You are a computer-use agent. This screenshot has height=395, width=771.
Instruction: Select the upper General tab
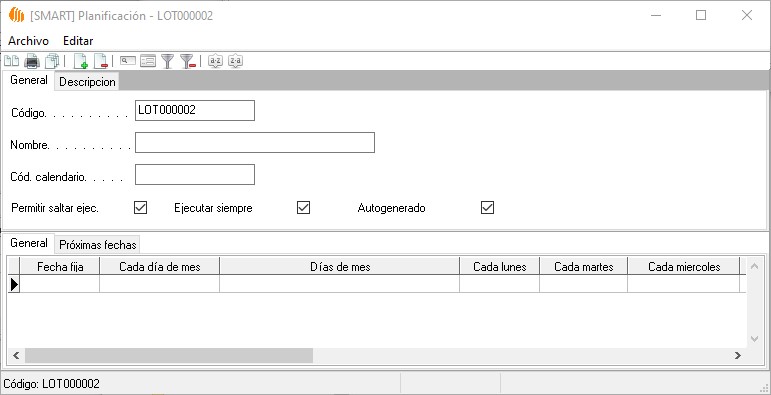pos(29,80)
